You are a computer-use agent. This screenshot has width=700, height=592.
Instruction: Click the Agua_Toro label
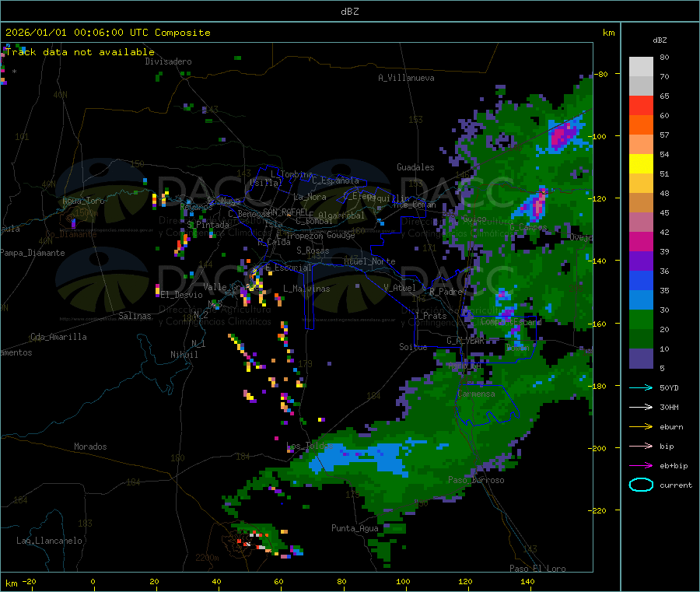coord(83,201)
